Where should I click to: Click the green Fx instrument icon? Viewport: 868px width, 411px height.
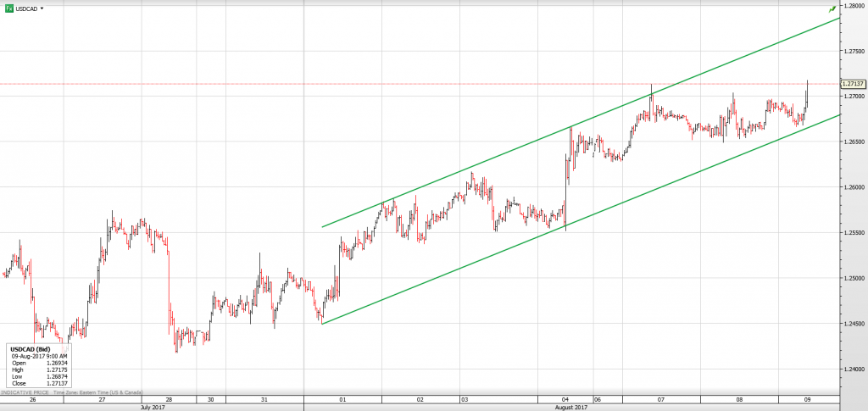click(8, 8)
